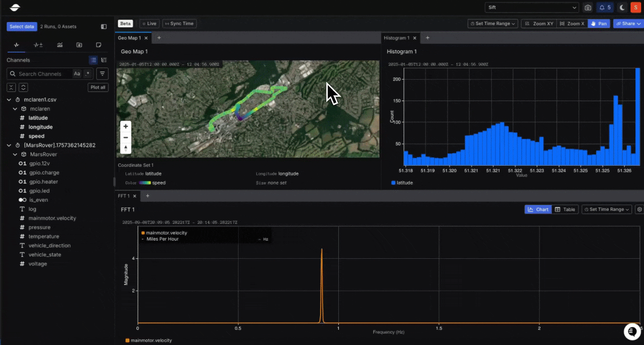The image size is (644, 345).
Task: Switch to the Histogram 1 tab
Action: click(x=396, y=38)
